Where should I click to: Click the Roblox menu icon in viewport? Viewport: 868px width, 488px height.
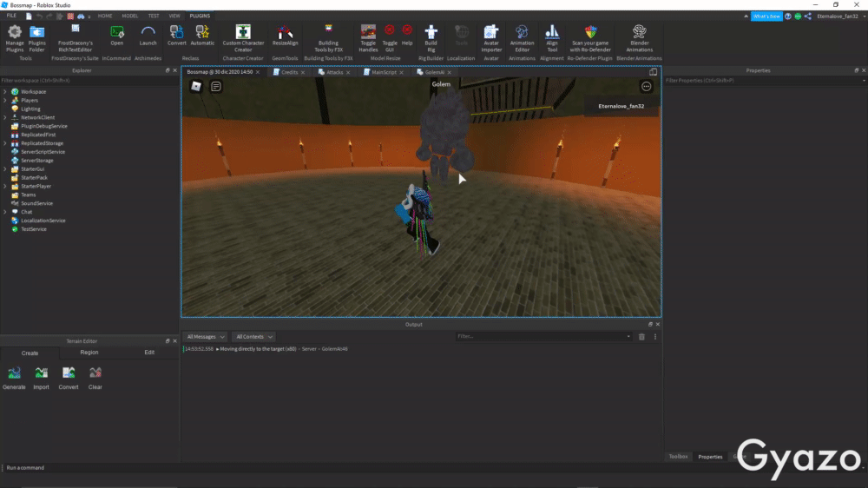pyautogui.click(x=196, y=87)
